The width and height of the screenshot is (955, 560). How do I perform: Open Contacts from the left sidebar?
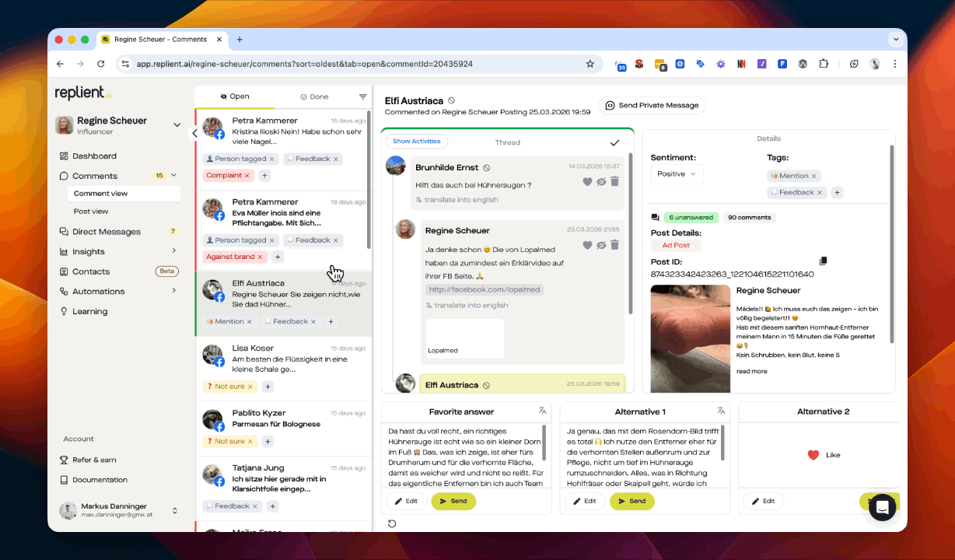[92, 271]
